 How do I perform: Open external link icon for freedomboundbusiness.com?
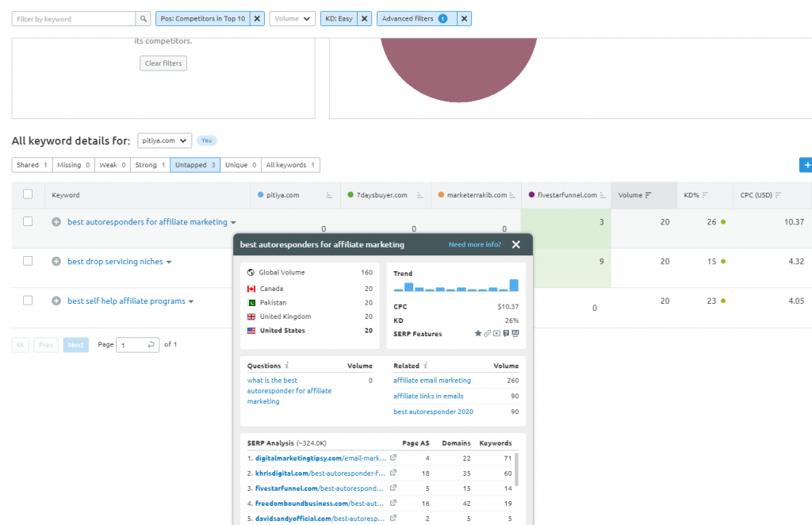pyautogui.click(x=393, y=503)
